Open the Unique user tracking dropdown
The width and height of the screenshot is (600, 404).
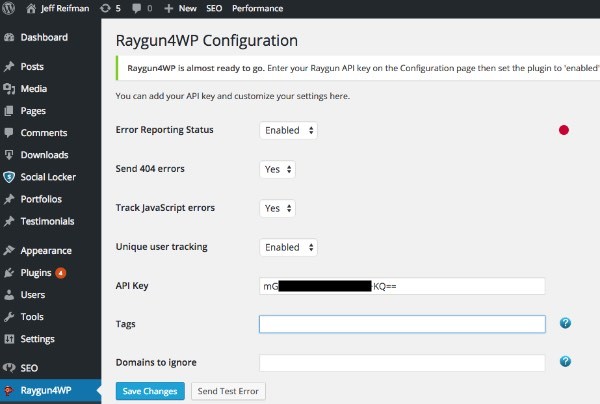pyautogui.click(x=288, y=248)
